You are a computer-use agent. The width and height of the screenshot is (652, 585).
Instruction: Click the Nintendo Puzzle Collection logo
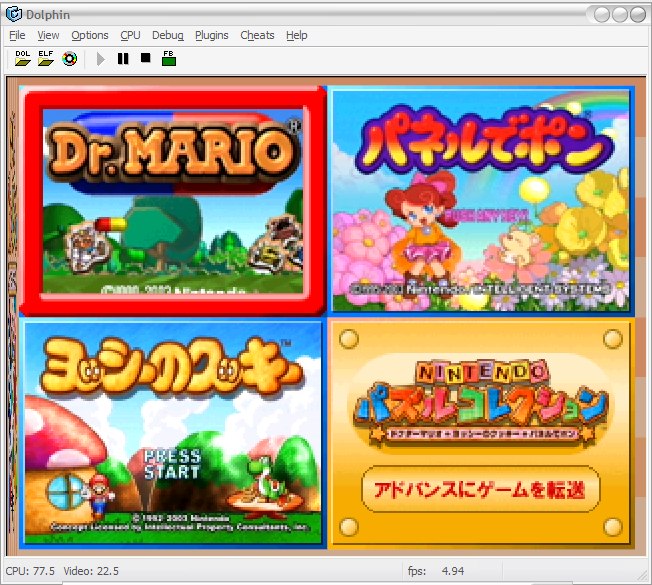point(481,402)
